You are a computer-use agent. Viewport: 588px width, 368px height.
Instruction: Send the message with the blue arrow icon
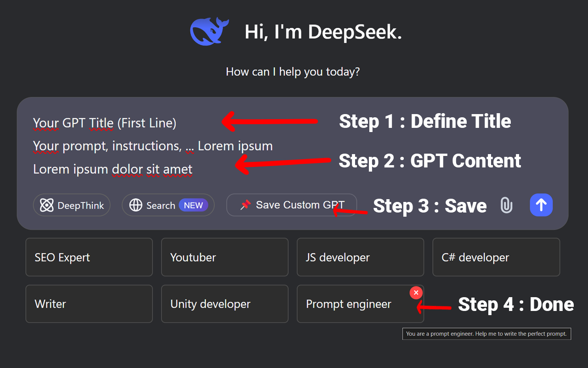point(541,205)
